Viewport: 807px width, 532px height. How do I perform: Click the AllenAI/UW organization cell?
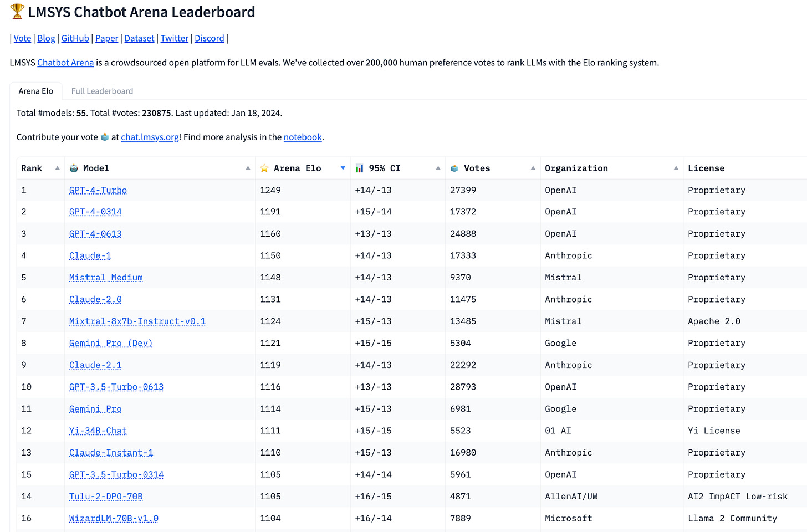point(571,497)
